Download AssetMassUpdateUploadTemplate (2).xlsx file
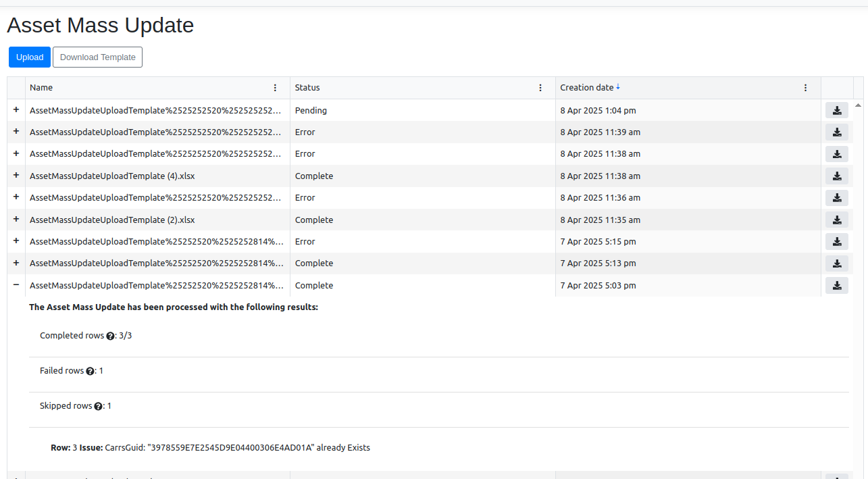The image size is (868, 479). click(x=836, y=220)
